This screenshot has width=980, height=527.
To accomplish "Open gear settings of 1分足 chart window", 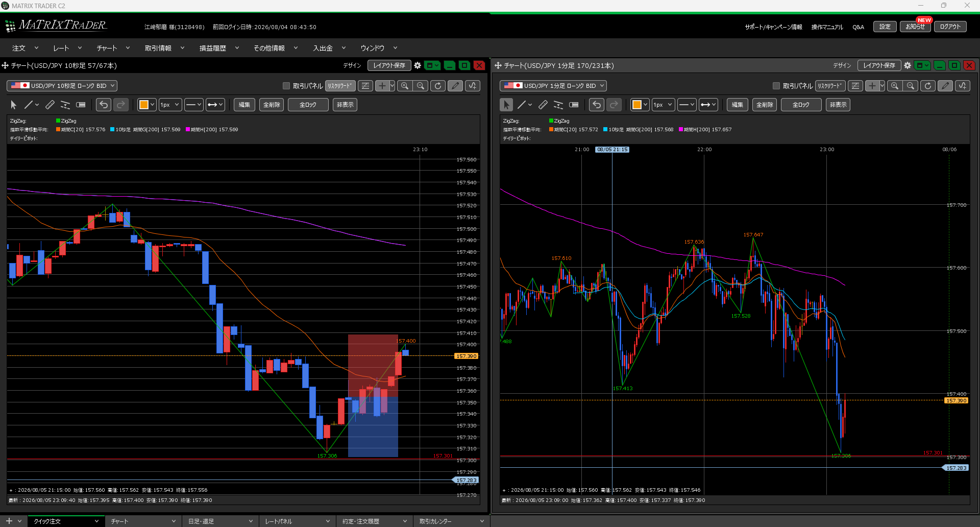I will pyautogui.click(x=908, y=65).
